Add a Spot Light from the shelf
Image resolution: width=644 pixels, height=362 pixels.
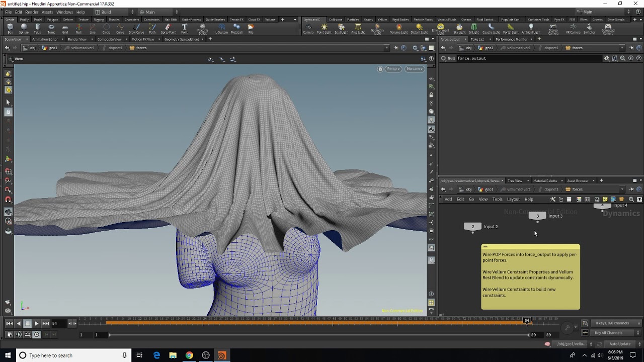[x=341, y=29]
